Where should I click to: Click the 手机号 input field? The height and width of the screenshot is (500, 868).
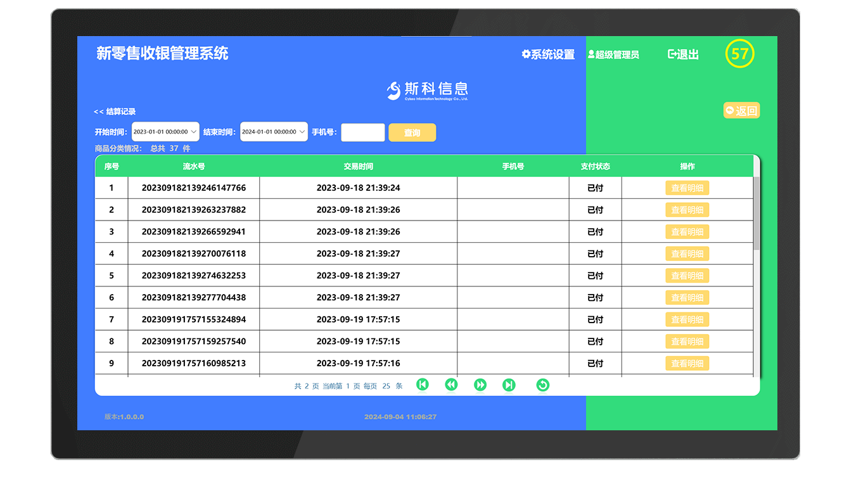(362, 132)
